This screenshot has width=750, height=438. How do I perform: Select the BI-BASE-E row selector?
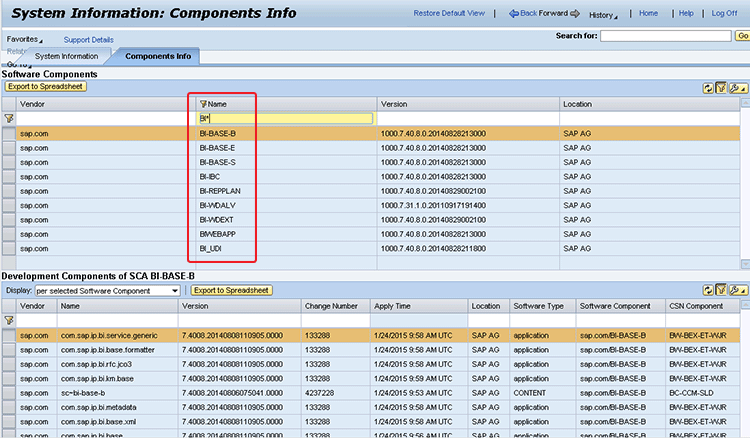click(x=9, y=148)
